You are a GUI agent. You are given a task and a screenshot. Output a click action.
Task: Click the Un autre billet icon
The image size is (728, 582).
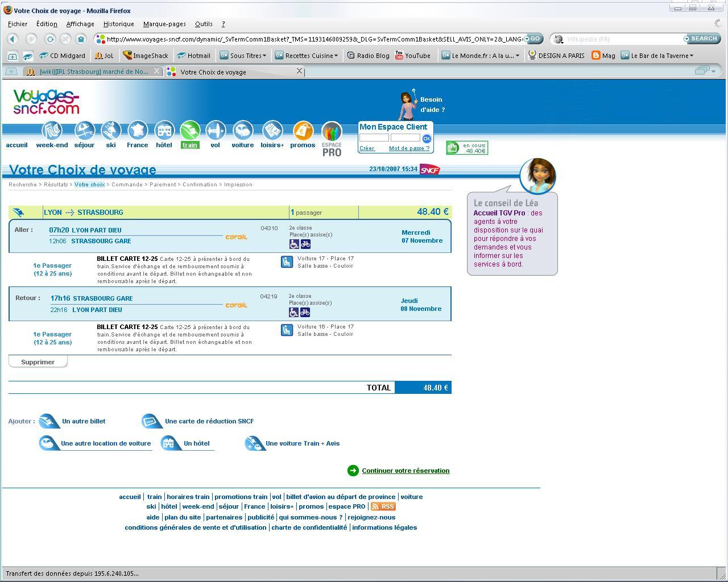49,421
